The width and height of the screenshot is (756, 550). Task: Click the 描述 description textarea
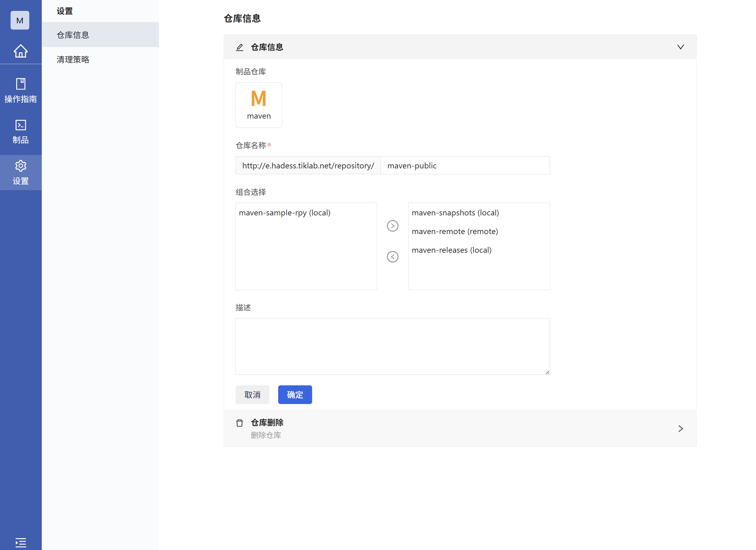point(392,346)
